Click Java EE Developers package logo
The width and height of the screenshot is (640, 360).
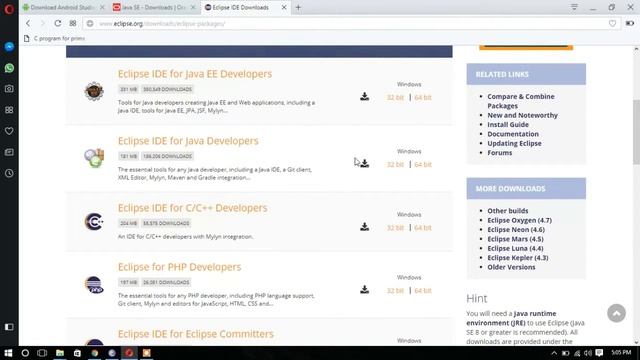click(x=94, y=91)
